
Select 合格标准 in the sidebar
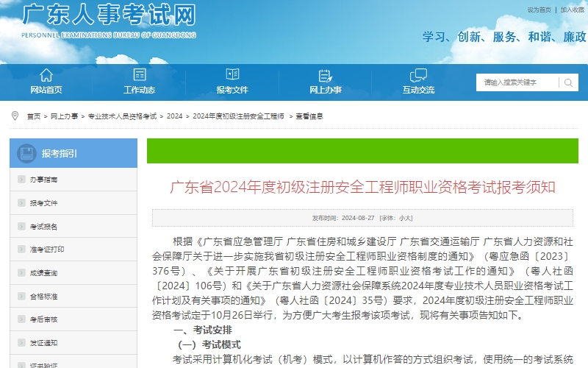(44, 297)
